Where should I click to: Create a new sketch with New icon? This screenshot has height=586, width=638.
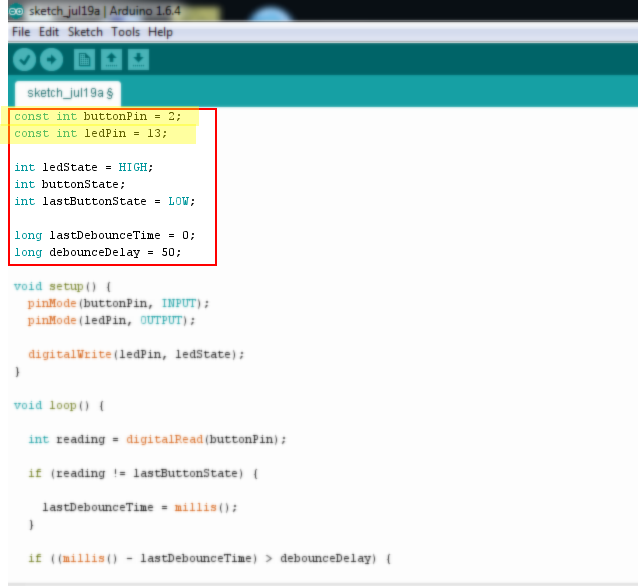point(84,60)
